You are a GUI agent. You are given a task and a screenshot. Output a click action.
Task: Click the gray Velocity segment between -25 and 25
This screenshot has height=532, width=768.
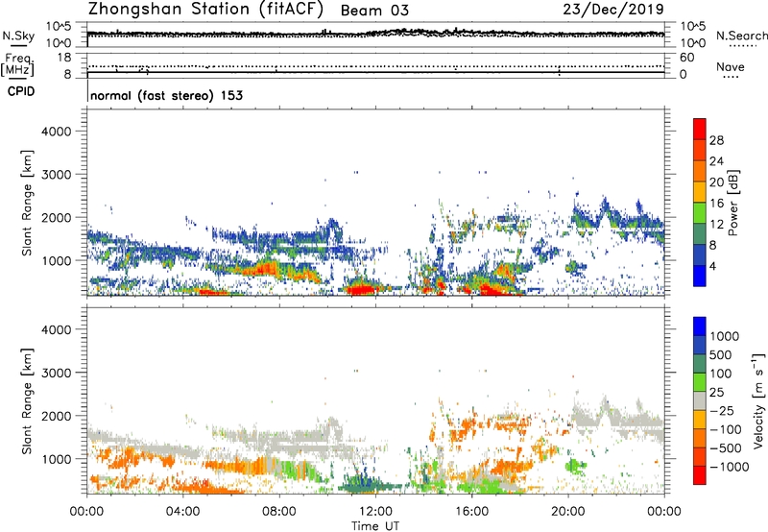[700, 401]
